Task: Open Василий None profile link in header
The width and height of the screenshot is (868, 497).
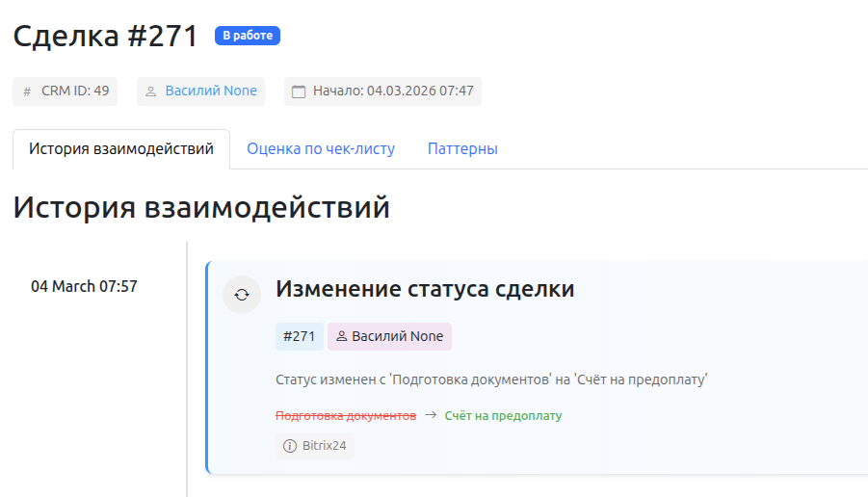Action: (211, 91)
